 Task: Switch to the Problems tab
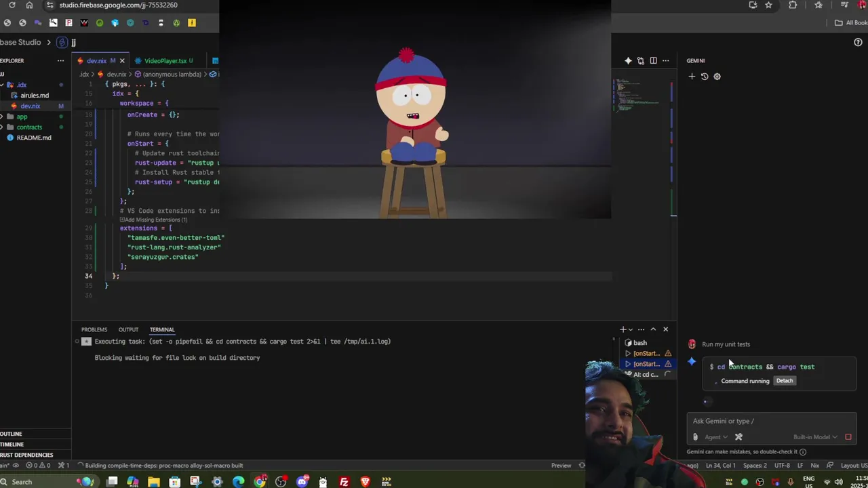point(94,329)
